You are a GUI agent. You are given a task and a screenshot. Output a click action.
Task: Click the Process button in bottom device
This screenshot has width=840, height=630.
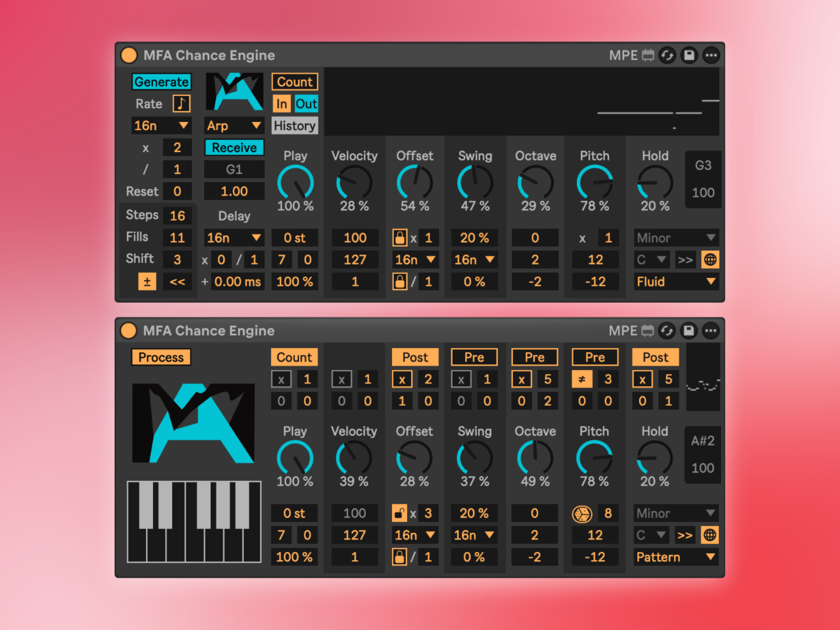pos(161,357)
